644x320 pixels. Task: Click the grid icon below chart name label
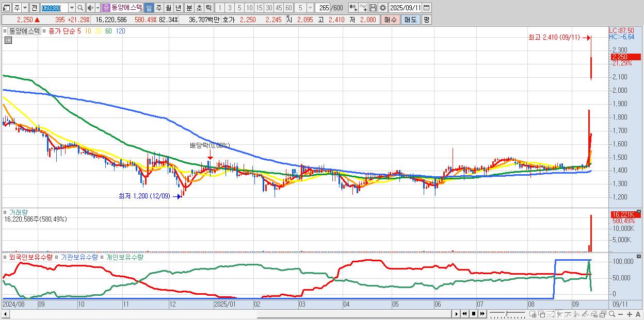(8, 40)
